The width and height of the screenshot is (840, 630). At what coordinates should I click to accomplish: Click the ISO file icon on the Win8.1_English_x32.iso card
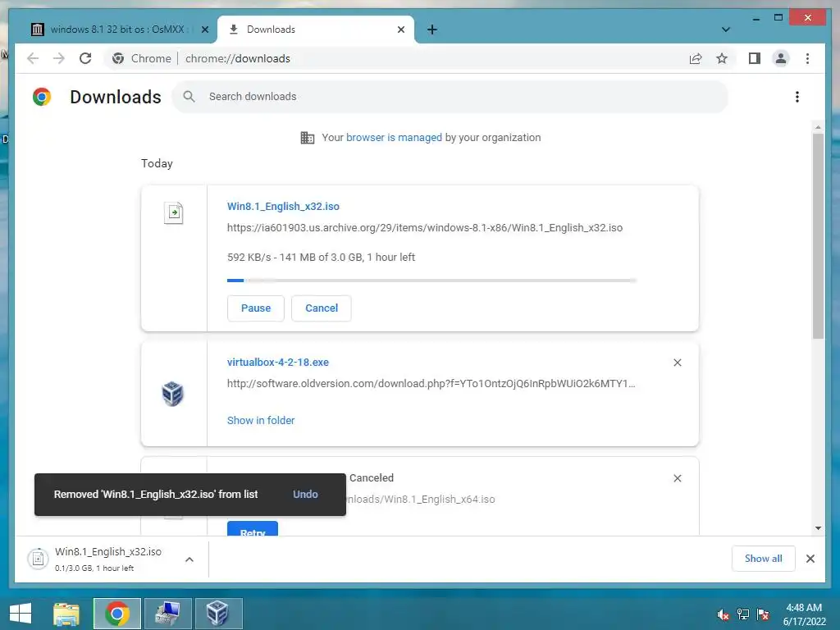tap(174, 212)
